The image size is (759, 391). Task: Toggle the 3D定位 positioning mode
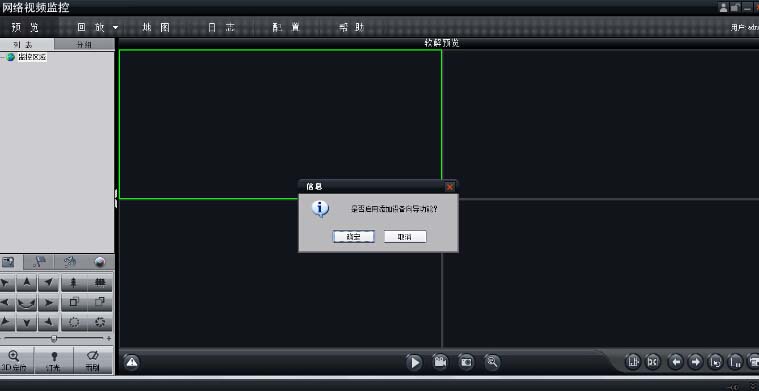point(15,361)
